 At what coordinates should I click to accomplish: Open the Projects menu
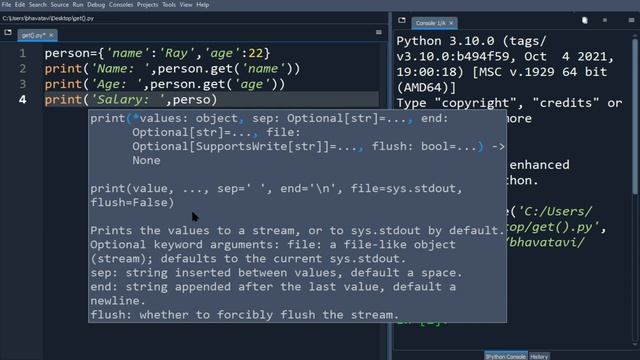click(x=147, y=5)
